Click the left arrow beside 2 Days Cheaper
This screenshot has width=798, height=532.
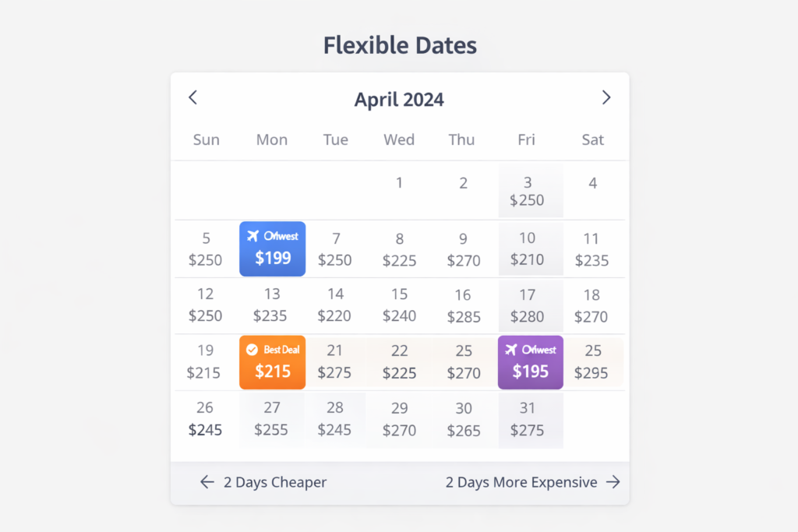[x=207, y=482]
